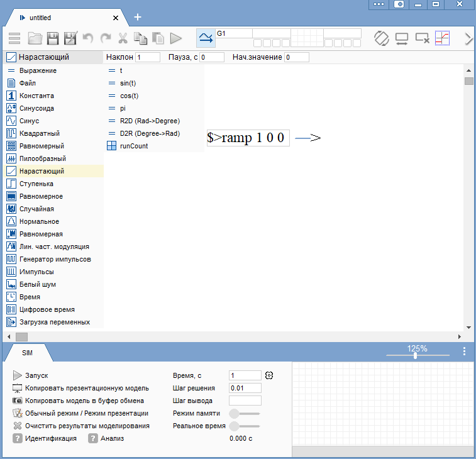Select Генератор импульсов block
The height and width of the screenshot is (459, 476).
(x=55, y=259)
